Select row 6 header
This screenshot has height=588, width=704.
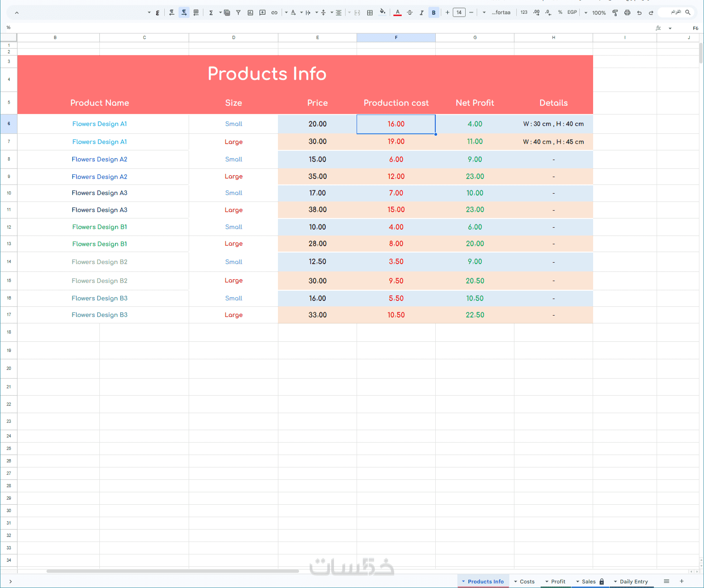pos(9,124)
